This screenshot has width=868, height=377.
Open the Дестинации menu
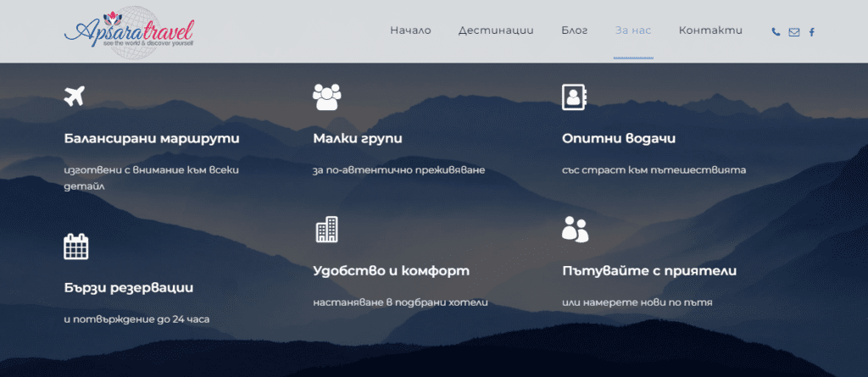(x=496, y=30)
